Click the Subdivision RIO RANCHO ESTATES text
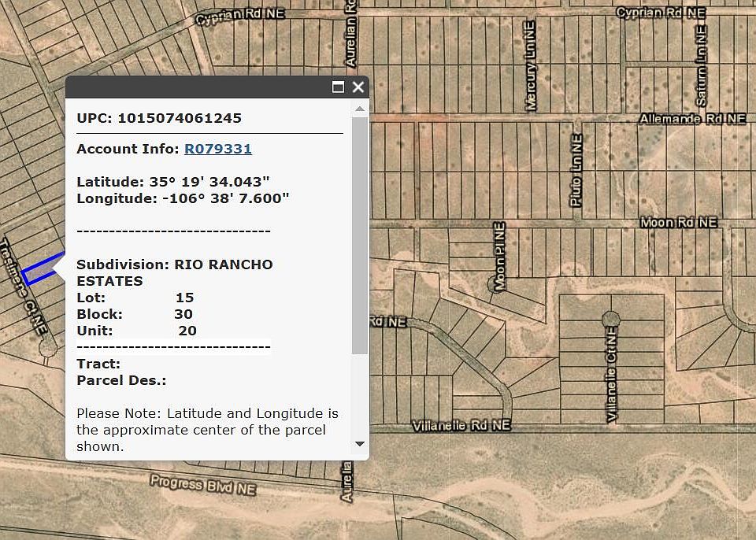This screenshot has width=756, height=540. click(174, 272)
